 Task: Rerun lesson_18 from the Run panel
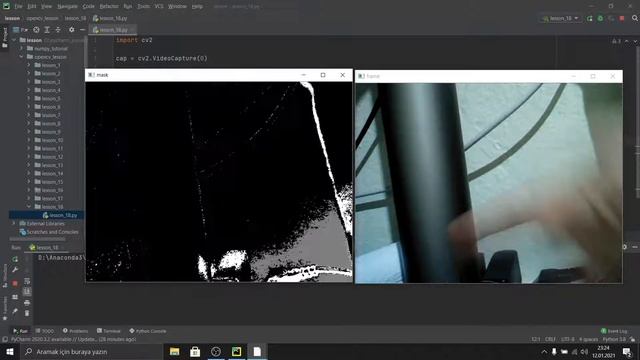coord(15,259)
